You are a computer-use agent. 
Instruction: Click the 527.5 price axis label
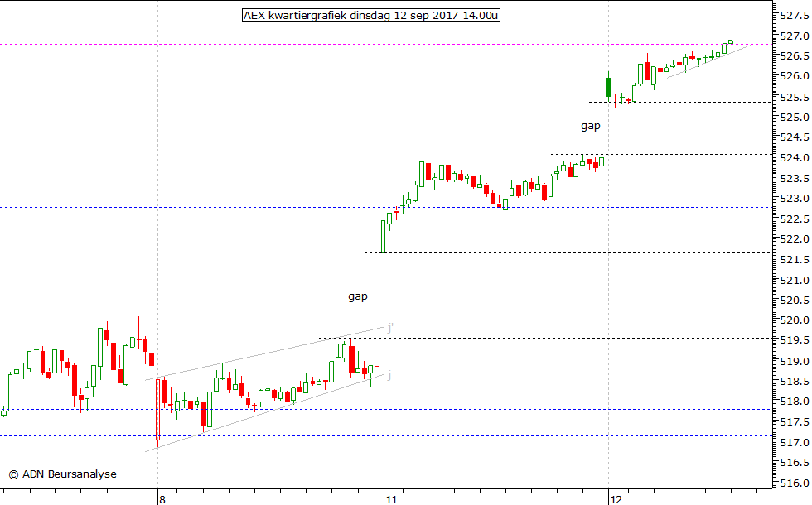point(795,16)
